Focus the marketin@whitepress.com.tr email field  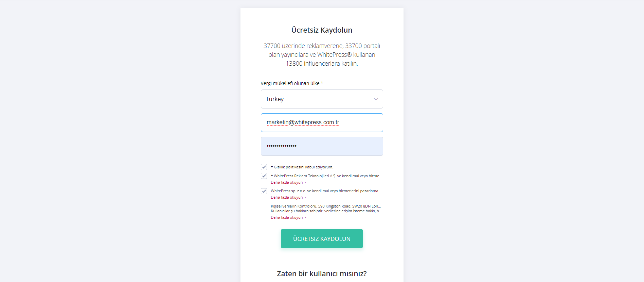point(322,122)
